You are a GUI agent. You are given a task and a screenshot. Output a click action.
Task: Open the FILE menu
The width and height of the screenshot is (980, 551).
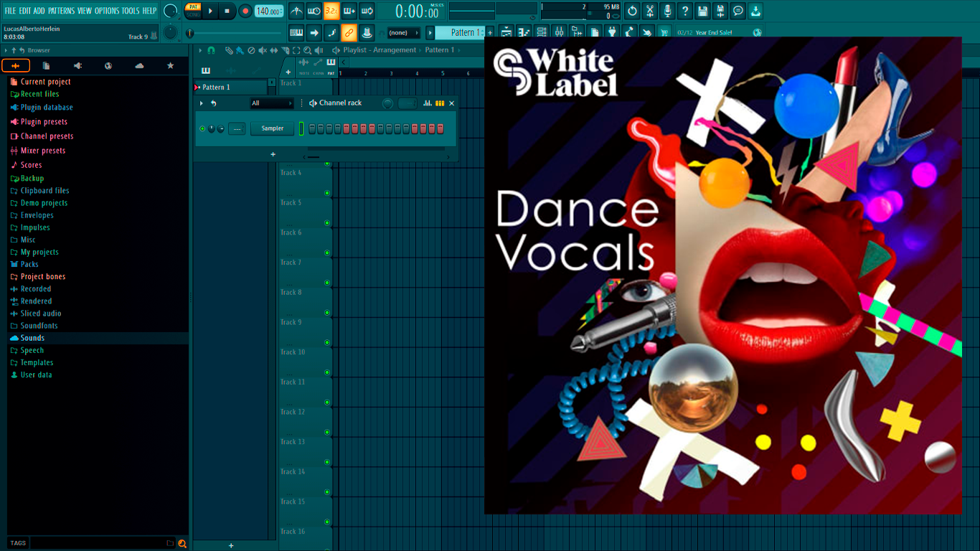[10, 11]
